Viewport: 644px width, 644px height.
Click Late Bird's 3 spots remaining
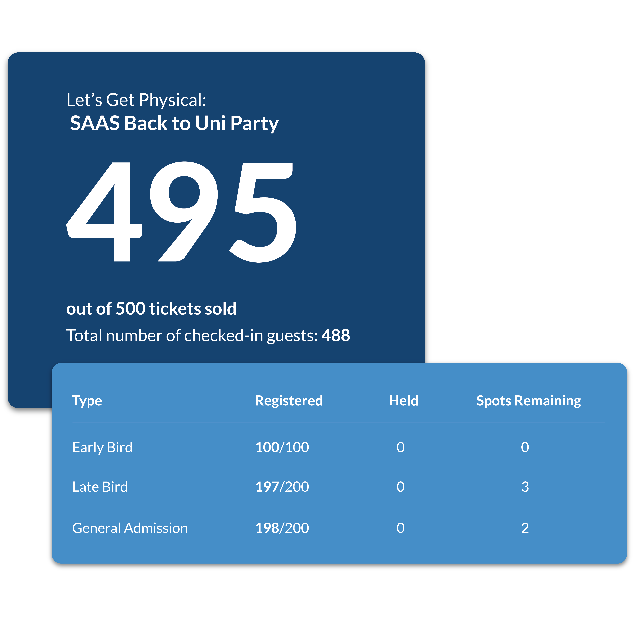[525, 487]
